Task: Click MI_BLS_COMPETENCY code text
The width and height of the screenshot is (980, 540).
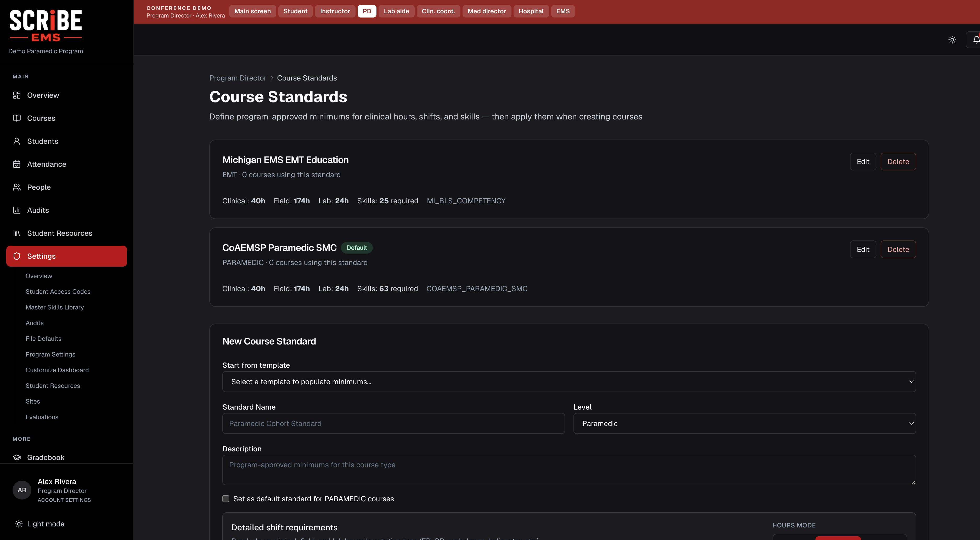Action: coord(466,201)
